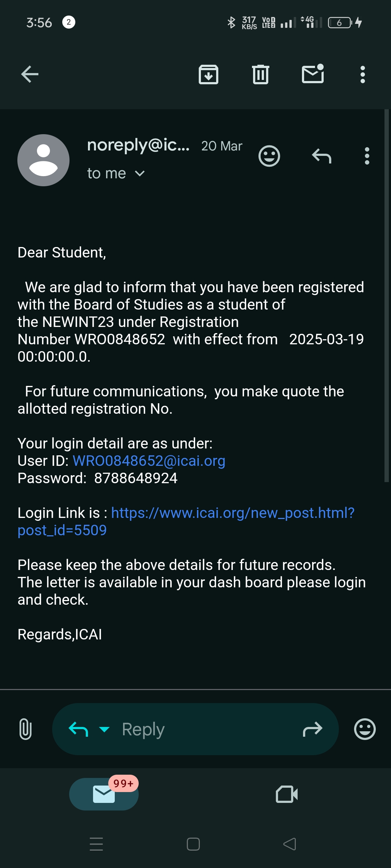Open the top toolbar overflow menu
The height and width of the screenshot is (868, 391).
(x=363, y=75)
